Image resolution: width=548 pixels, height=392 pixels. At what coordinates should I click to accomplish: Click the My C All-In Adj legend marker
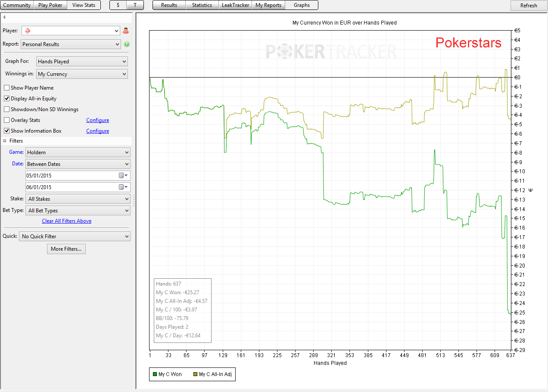coord(195,374)
